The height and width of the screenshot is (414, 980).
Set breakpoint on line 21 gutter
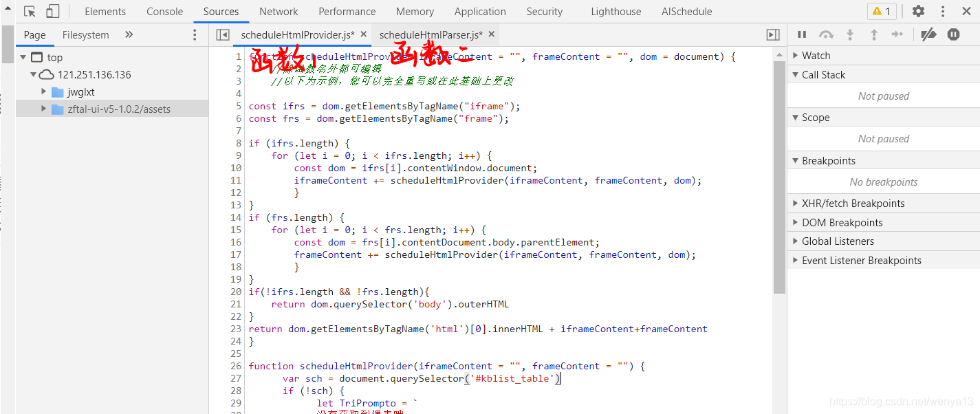point(236,304)
